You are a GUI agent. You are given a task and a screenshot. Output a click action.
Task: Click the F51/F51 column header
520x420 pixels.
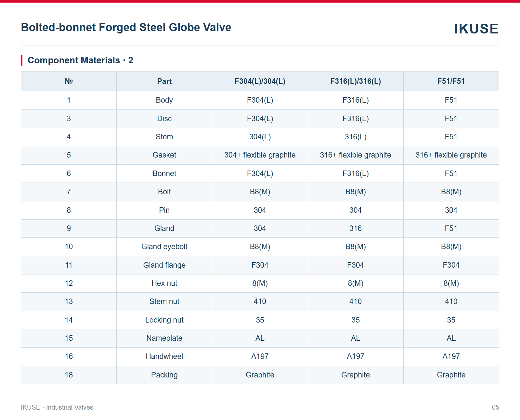pyautogui.click(x=451, y=81)
